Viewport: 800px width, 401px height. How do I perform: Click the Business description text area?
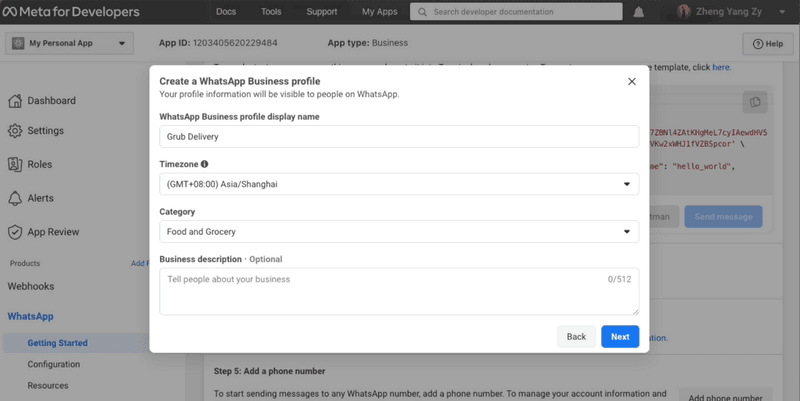399,291
